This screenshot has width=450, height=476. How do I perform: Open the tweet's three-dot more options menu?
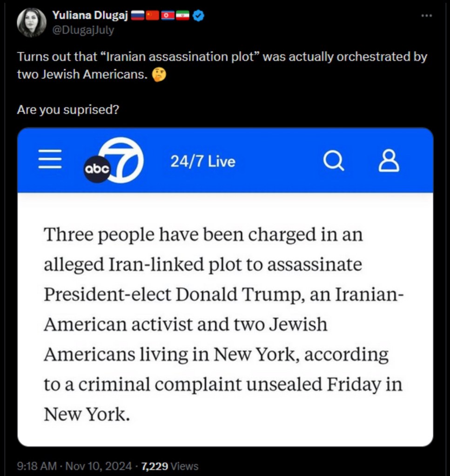pos(426,15)
